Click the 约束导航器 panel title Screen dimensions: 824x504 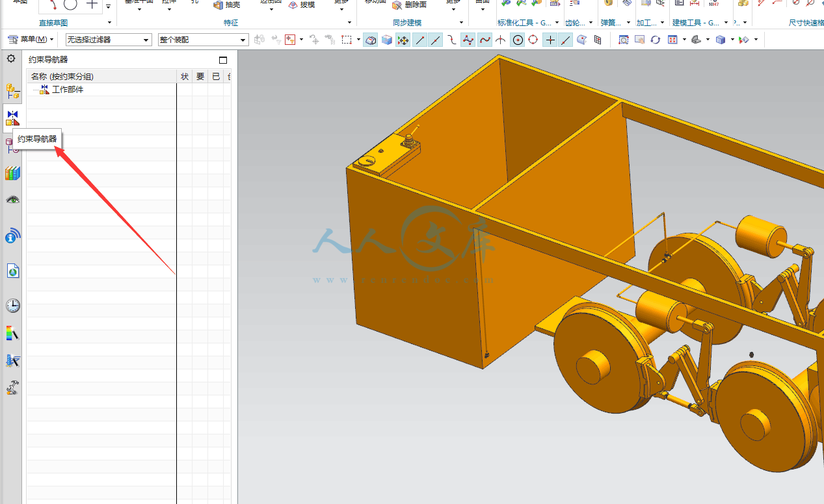pyautogui.click(x=48, y=60)
